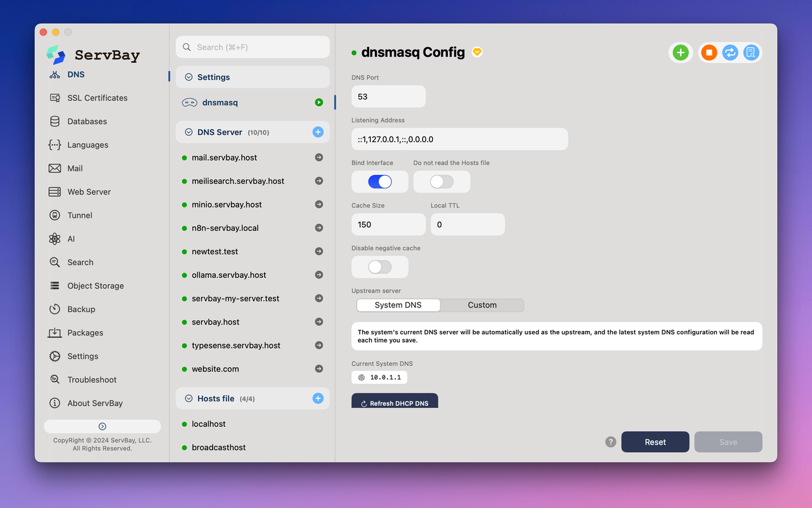812x508 pixels.
Task: Click the Listening Address field
Action: pos(459,139)
